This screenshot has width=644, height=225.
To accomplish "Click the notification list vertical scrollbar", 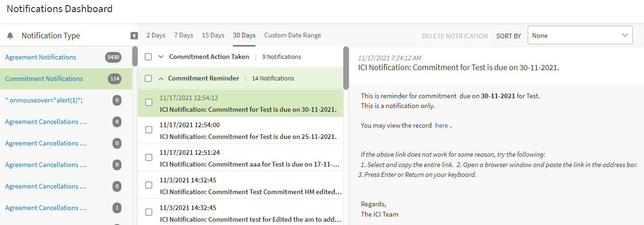I will tap(346, 68).
